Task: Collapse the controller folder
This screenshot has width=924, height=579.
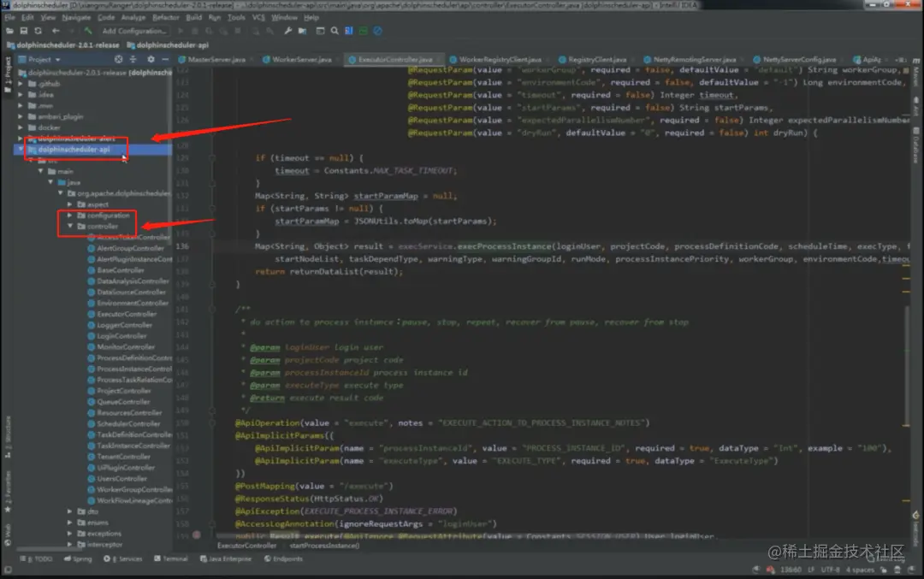Action: tap(70, 226)
